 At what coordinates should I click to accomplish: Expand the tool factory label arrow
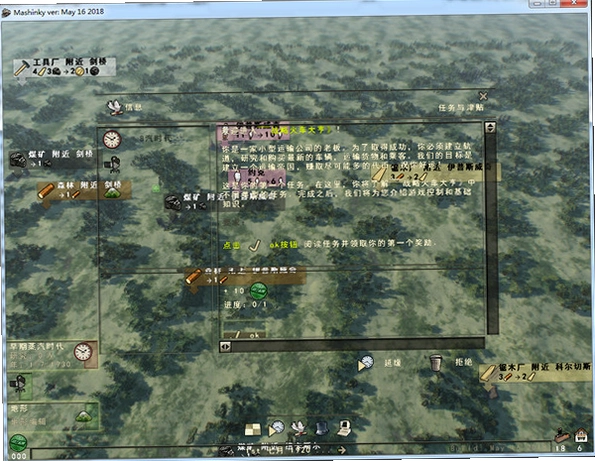pyautogui.click(x=22, y=80)
